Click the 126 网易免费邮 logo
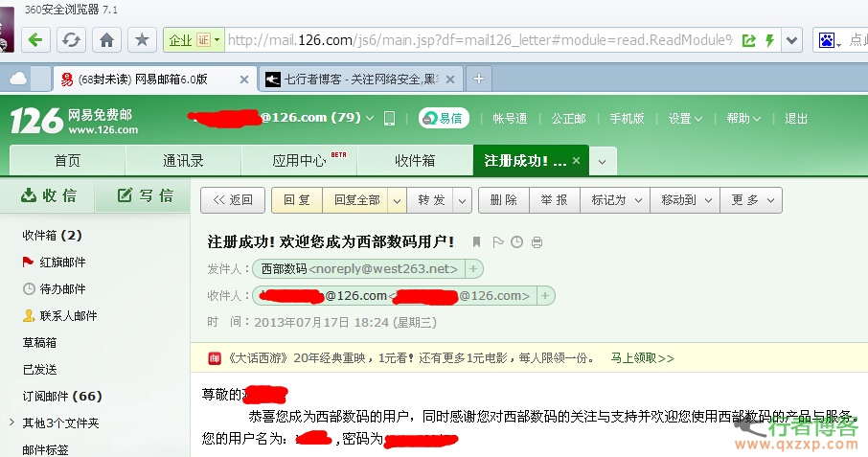The height and width of the screenshot is (457, 868). [x=74, y=121]
